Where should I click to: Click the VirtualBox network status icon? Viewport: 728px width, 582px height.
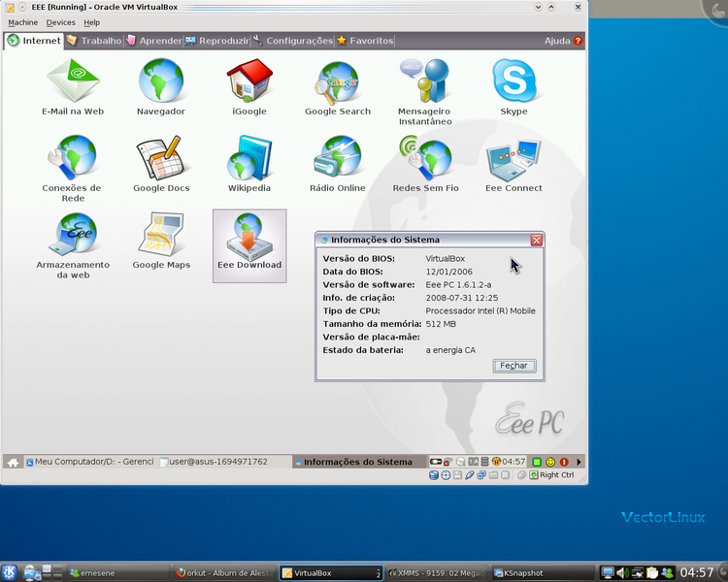481,475
